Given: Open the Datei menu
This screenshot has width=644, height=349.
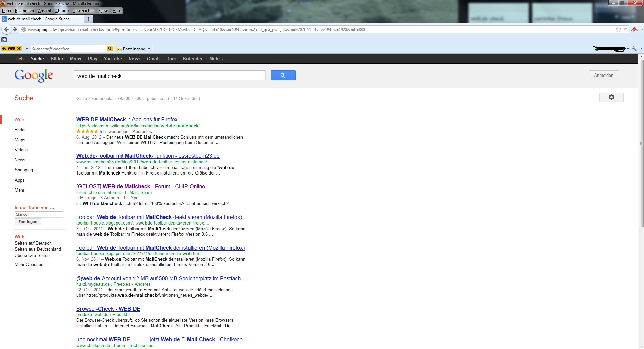Looking at the screenshot, I should 6,11.
